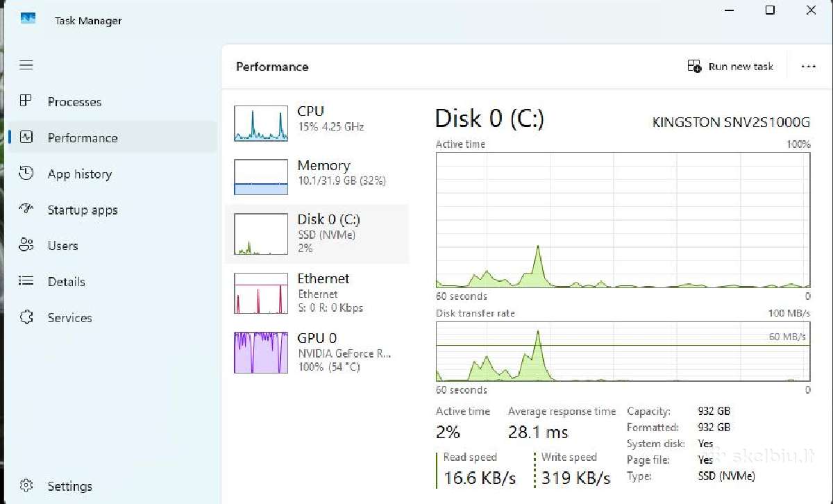
Task: Click the Disk 0 (C:) list item
Action: 317,234
